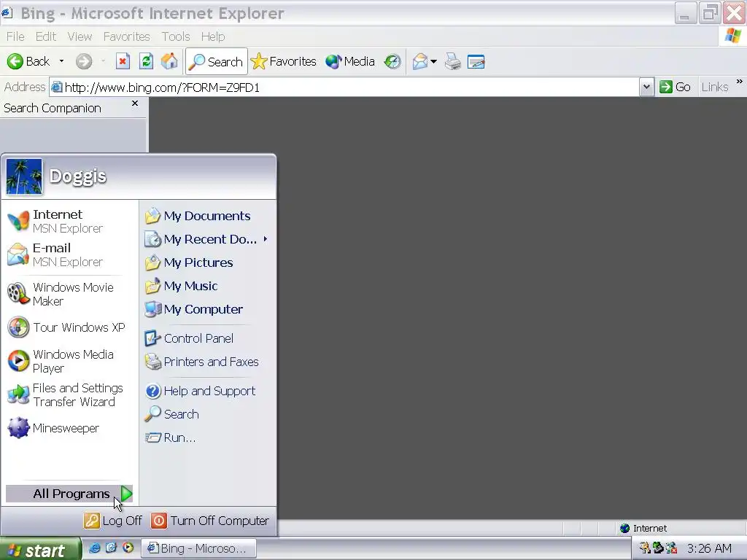
Task: Select the Bing taskbar button
Action: pos(199,548)
